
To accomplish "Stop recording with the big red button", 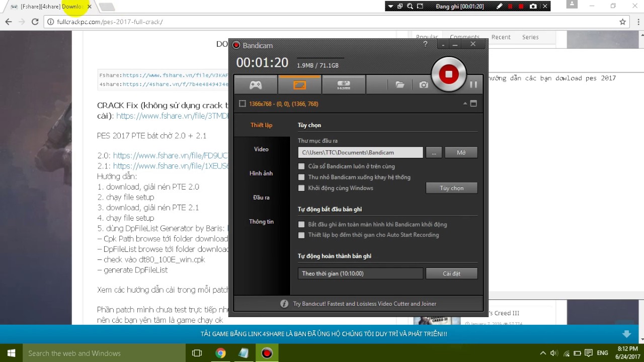I will (449, 74).
